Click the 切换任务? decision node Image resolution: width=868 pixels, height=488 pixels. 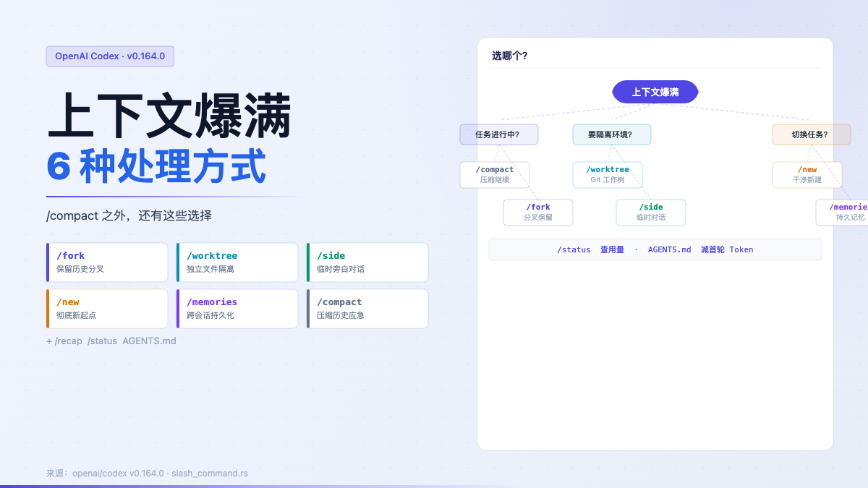point(812,134)
